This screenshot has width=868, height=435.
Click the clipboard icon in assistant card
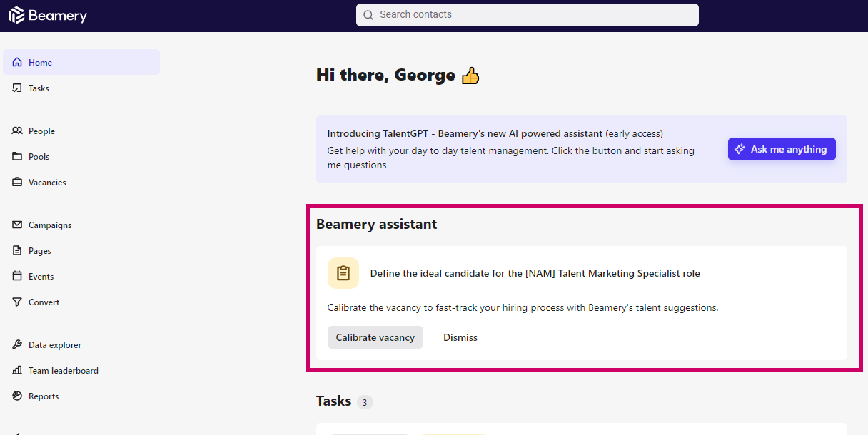(343, 273)
